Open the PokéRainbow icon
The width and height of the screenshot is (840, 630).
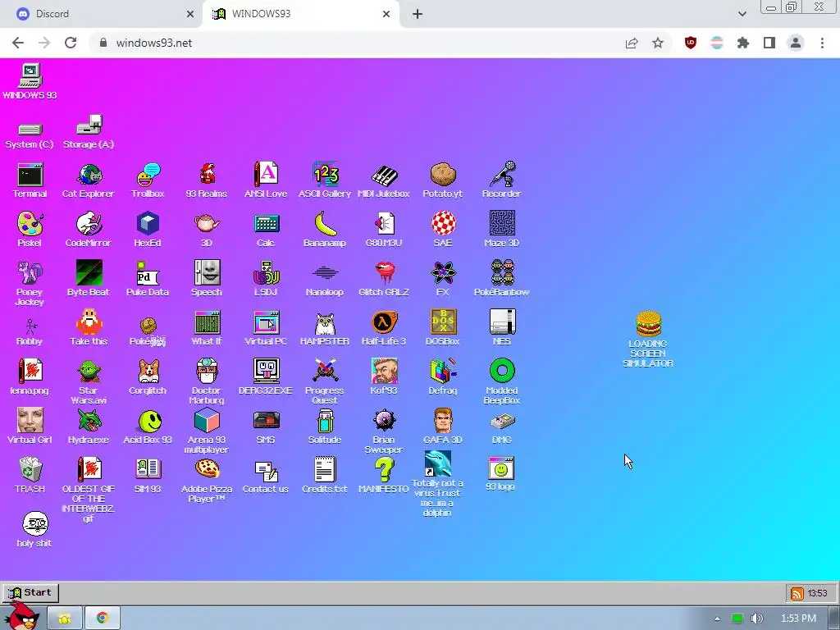tap(501, 279)
